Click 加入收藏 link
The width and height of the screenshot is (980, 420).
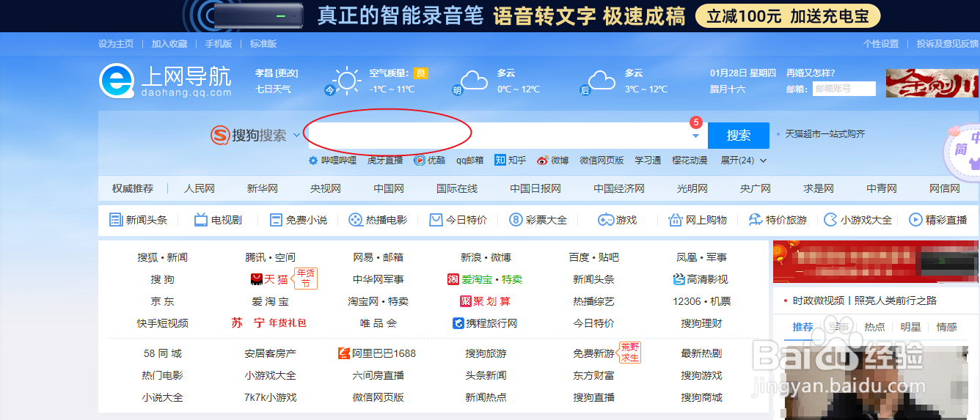169,44
